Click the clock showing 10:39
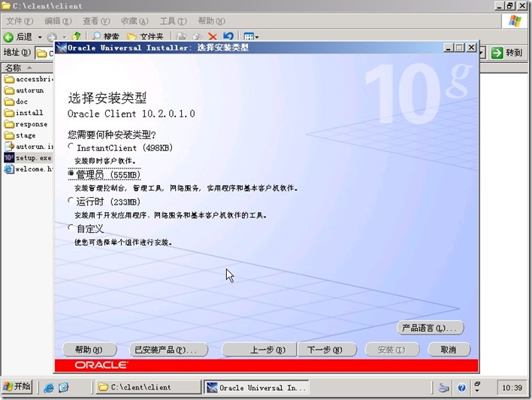Viewport: 532px width, 400px height. [x=512, y=387]
